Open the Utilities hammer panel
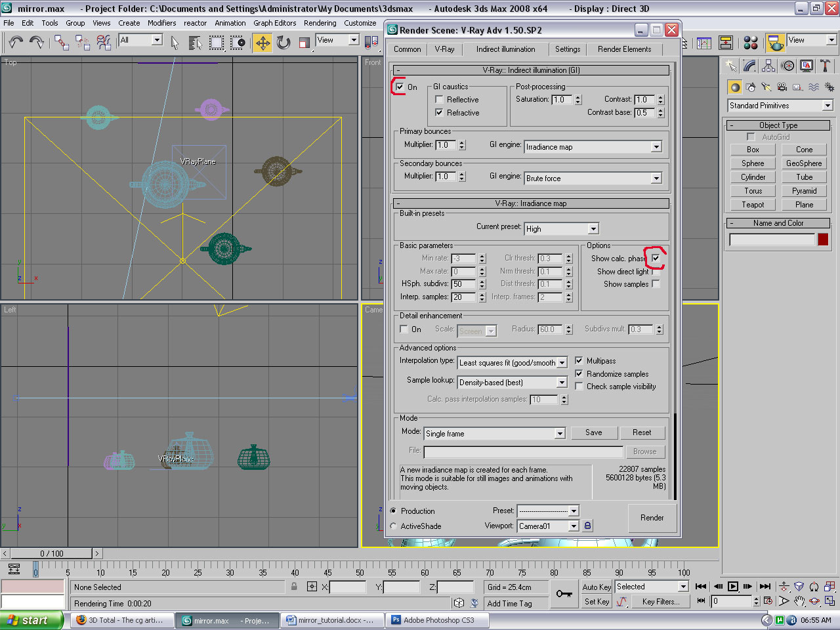 tap(825, 66)
